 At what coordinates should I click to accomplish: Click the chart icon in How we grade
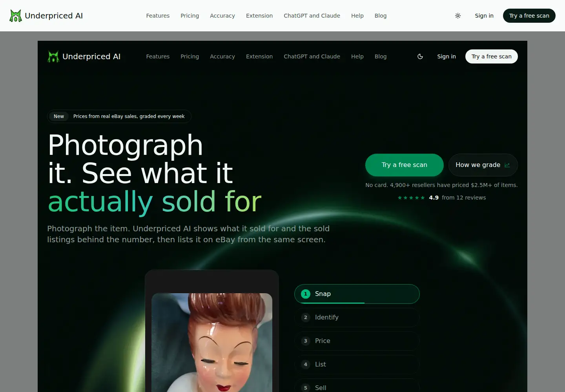coord(507,165)
